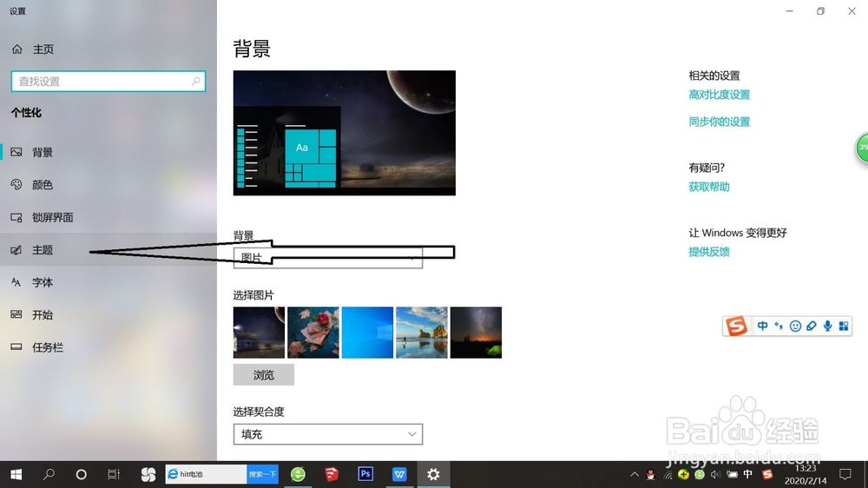Open Photoshop from the taskbar
Viewport: 868px width, 488px height.
pyautogui.click(x=365, y=474)
